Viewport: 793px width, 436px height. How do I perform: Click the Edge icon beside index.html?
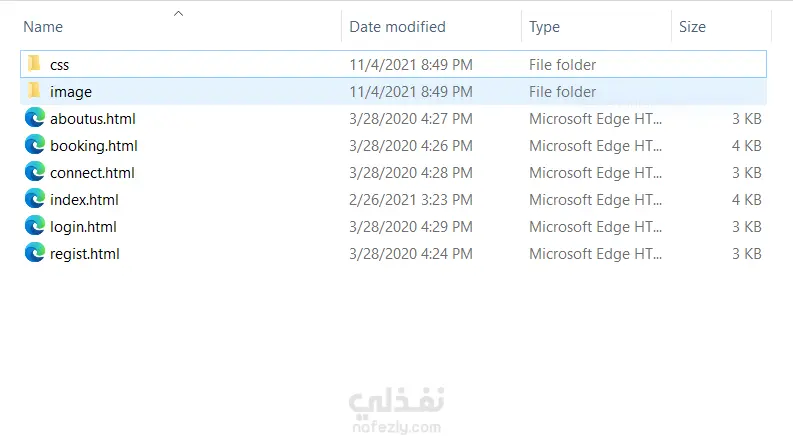35,199
